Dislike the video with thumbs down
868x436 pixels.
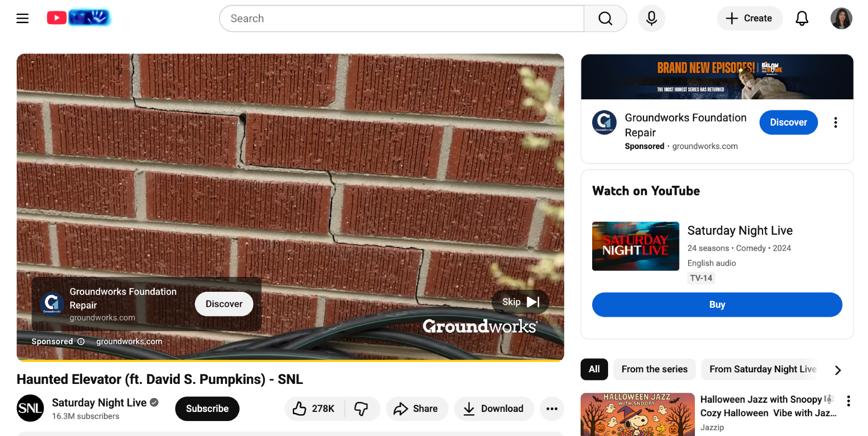coord(361,409)
